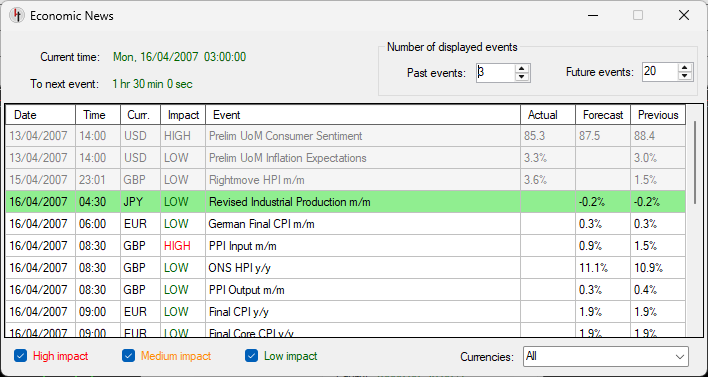Select ONS HPI y/y event
Screen dimensions: 708x377
[345, 268]
